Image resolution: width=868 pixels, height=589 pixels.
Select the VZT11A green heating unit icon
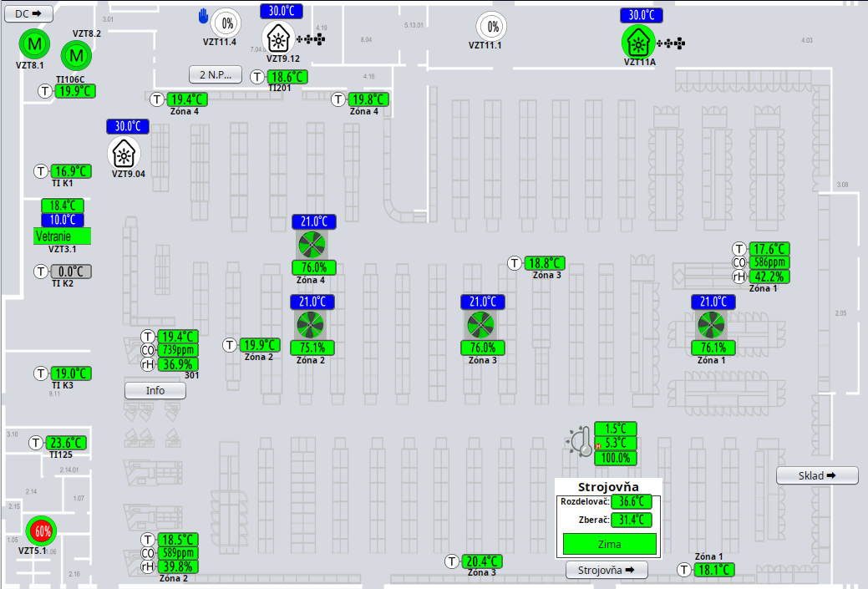pyautogui.click(x=638, y=42)
